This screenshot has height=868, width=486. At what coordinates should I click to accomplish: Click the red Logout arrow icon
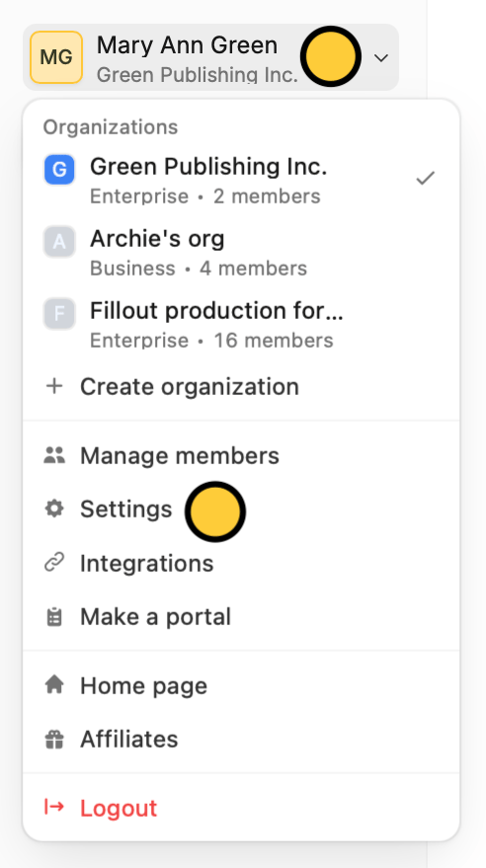click(x=54, y=807)
